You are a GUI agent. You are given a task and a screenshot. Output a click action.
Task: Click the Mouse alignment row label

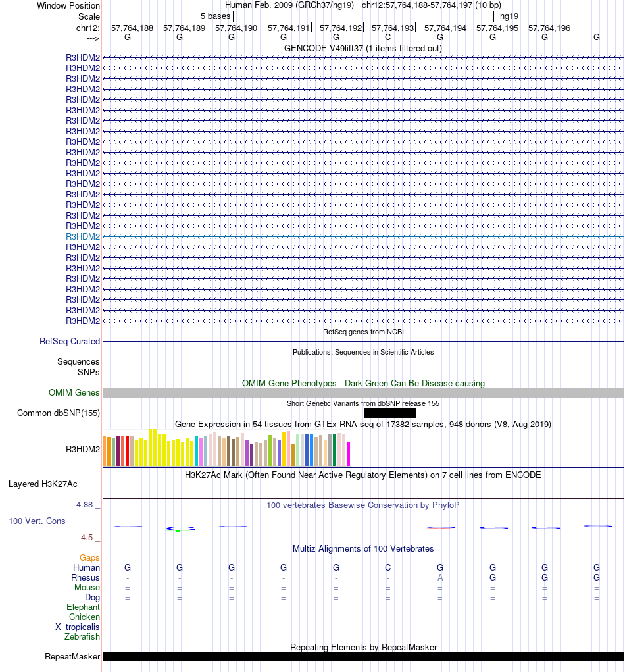point(87,587)
